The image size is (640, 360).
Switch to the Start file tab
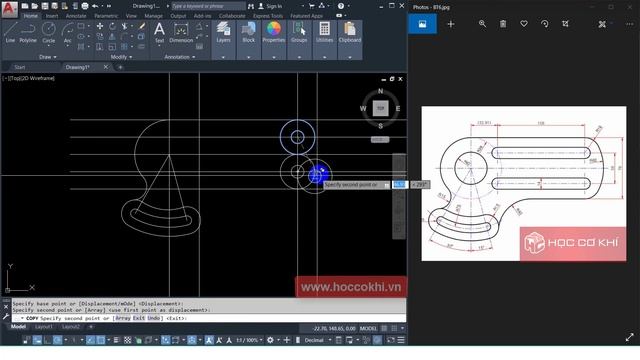pyautogui.click(x=20, y=67)
